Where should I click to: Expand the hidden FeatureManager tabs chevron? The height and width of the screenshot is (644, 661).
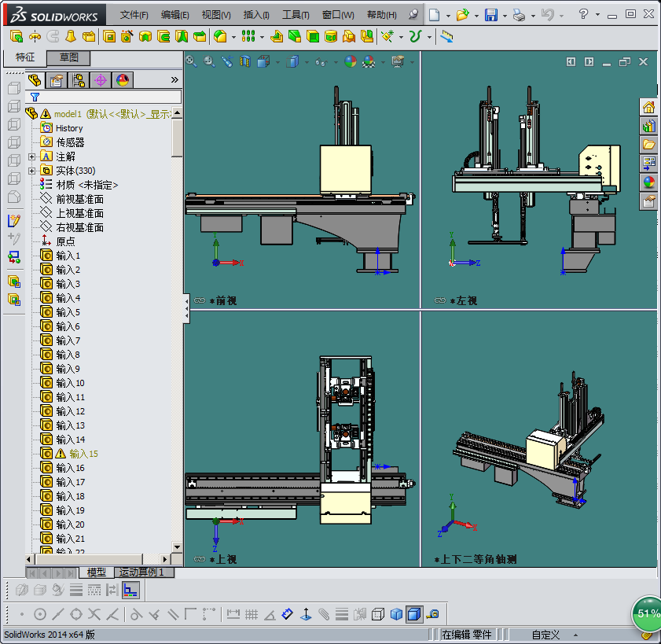pyautogui.click(x=174, y=79)
